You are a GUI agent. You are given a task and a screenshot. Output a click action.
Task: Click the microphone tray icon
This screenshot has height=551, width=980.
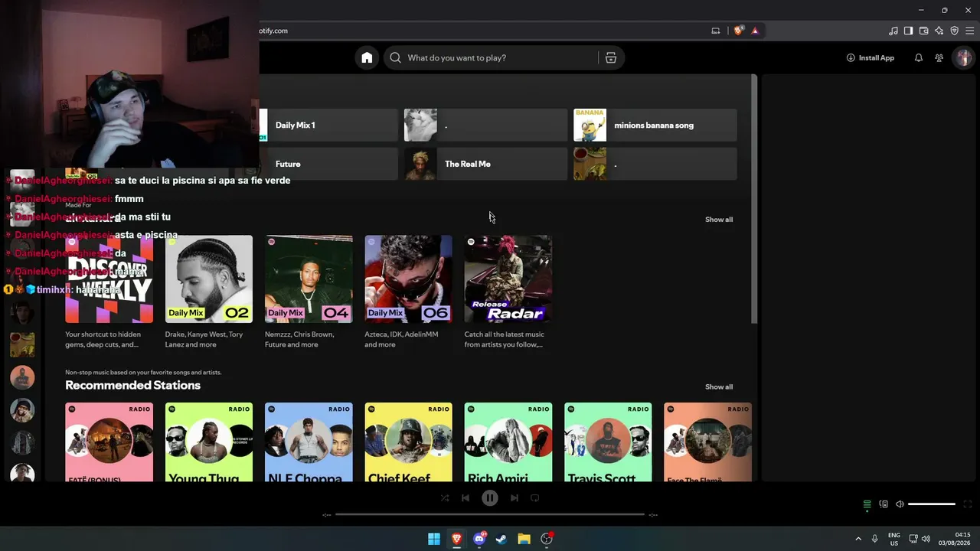874,539
